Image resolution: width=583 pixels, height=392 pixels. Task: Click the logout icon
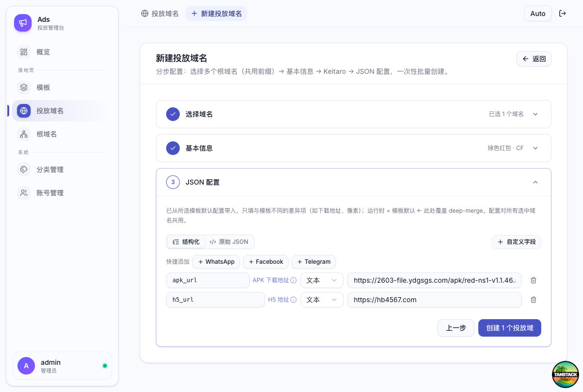(x=563, y=14)
